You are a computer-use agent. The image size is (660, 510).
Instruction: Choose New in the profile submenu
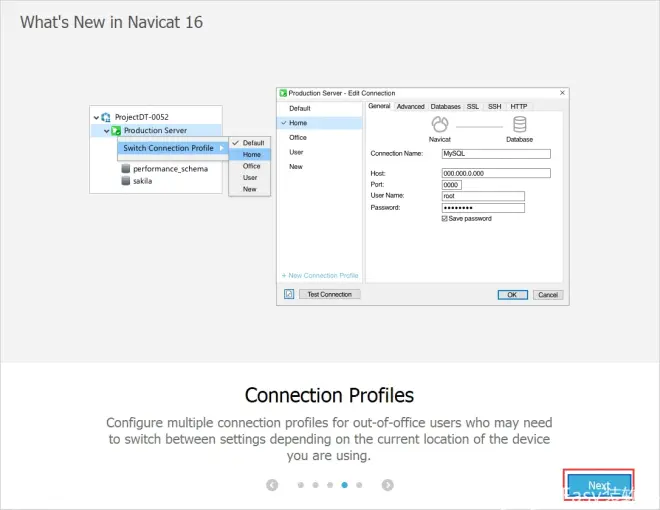click(x=250, y=189)
